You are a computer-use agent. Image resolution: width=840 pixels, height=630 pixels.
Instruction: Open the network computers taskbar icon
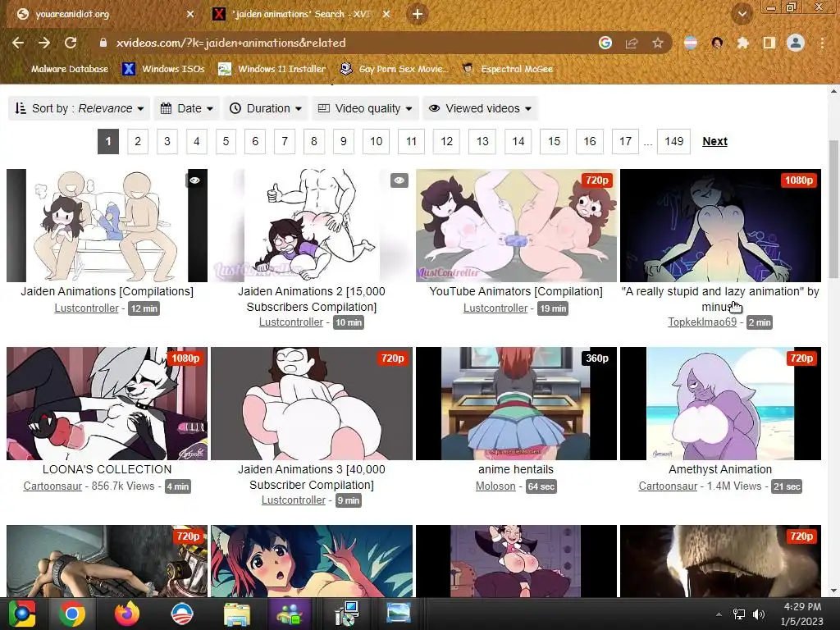click(347, 614)
